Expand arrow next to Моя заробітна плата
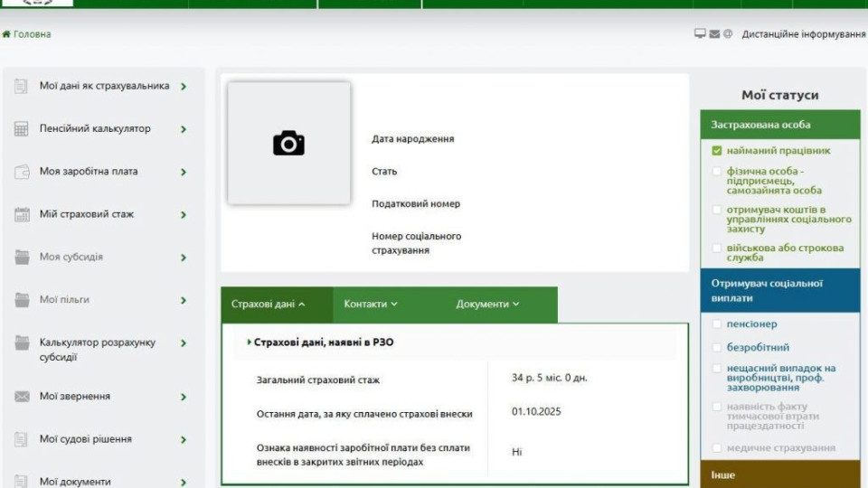Screen dimensions: 868x488 pyautogui.click(x=184, y=172)
